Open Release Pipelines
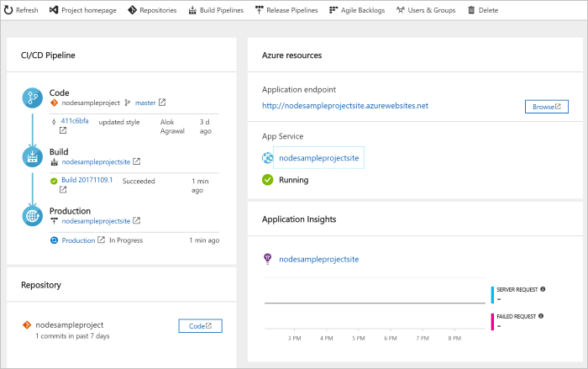 pos(286,10)
